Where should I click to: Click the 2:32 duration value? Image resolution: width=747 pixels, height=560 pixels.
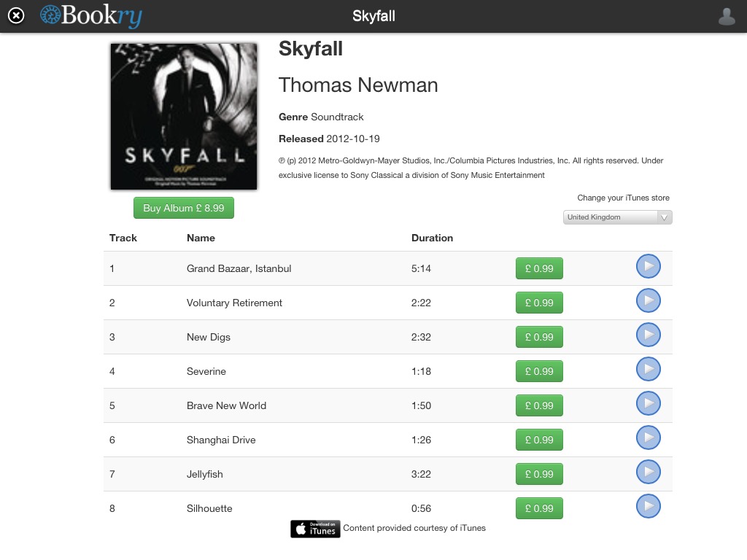421,337
